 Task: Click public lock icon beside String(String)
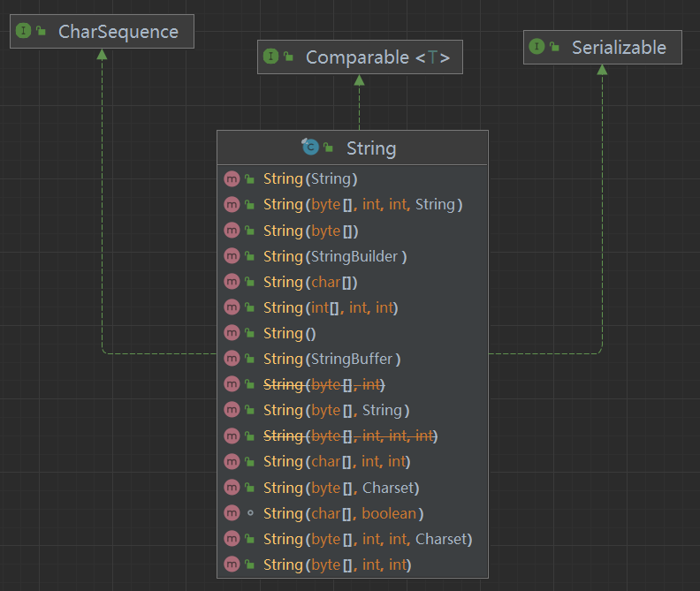pos(250,179)
